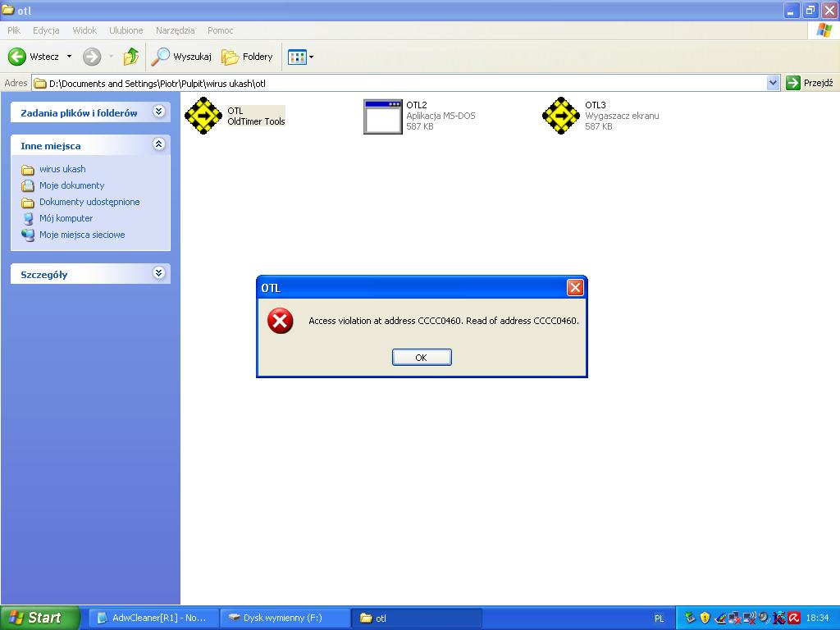Screen dimensions: 840x630
Task: Open the Narzędzia menu
Action: coord(175,30)
